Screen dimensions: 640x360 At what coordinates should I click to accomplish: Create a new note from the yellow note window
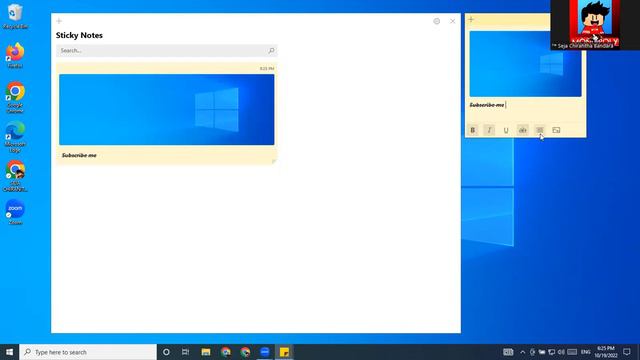[x=471, y=20]
